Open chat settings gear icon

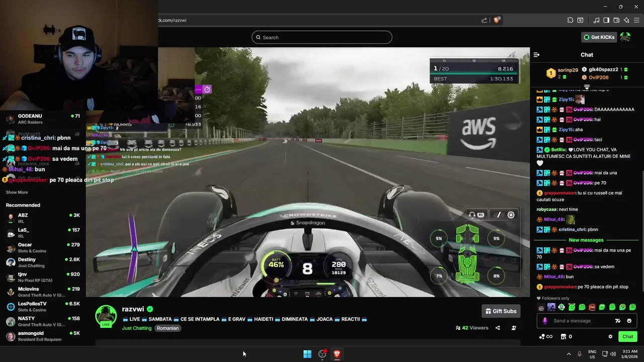pyautogui.click(x=610, y=337)
